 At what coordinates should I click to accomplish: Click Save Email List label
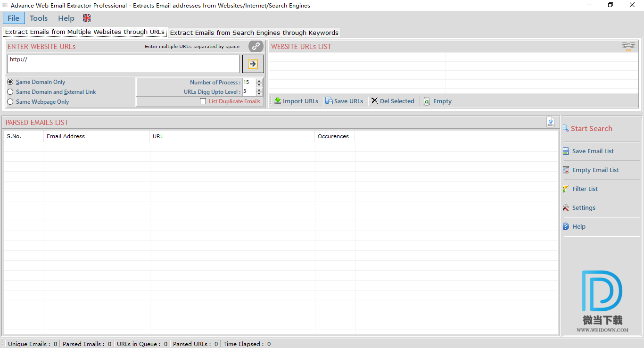coord(593,151)
